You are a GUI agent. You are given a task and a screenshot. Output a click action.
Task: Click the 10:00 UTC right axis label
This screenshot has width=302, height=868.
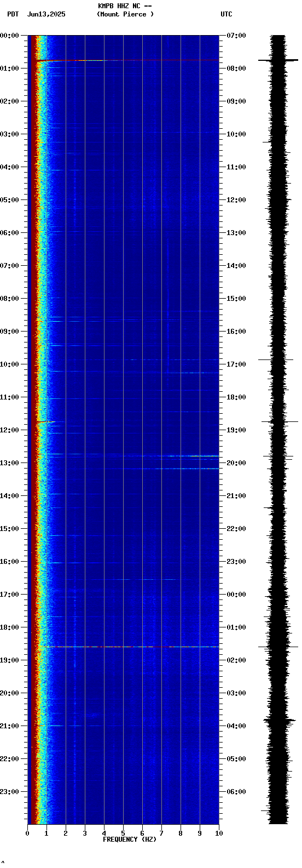(x=236, y=134)
